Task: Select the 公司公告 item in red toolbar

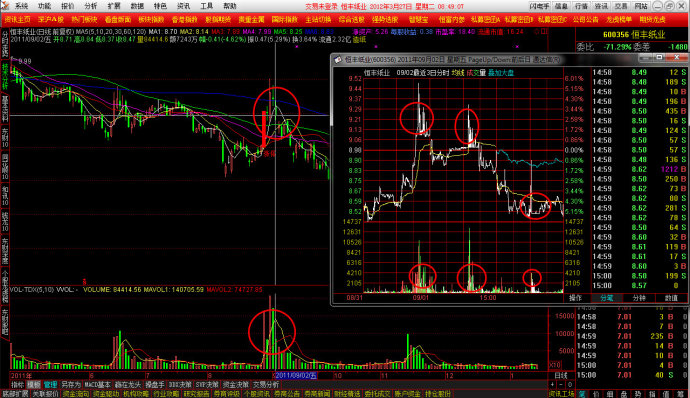Action: click(585, 19)
